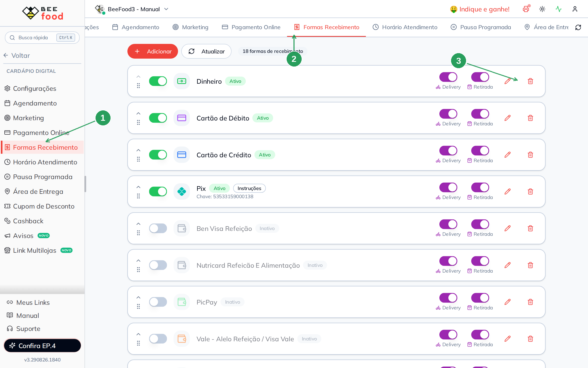Click the BeeFood logo
The height and width of the screenshot is (368, 588).
pos(42,13)
